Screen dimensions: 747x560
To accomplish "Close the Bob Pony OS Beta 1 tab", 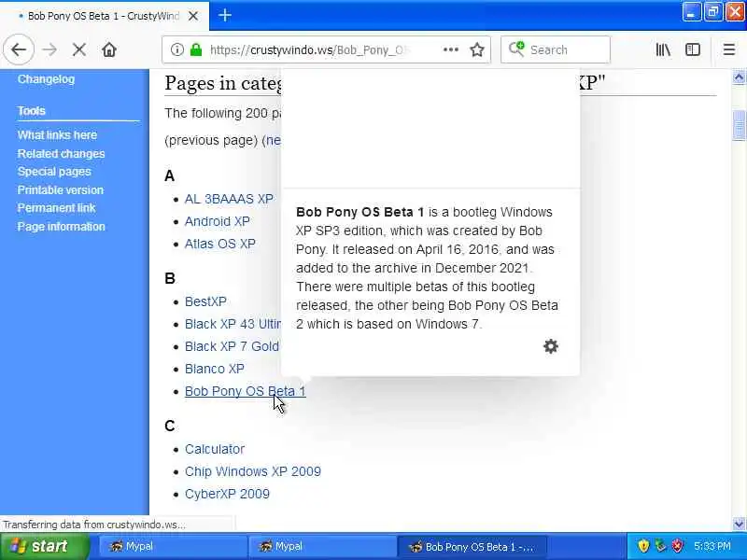I will [x=193, y=16].
